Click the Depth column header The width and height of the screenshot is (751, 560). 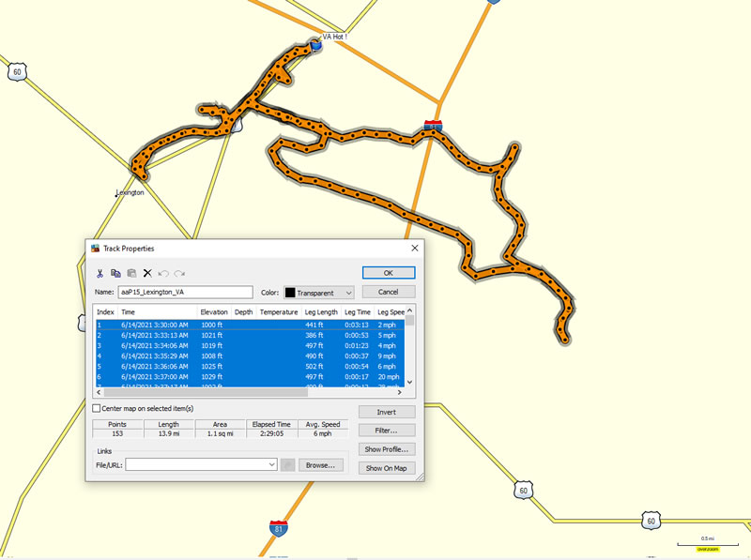pos(244,312)
